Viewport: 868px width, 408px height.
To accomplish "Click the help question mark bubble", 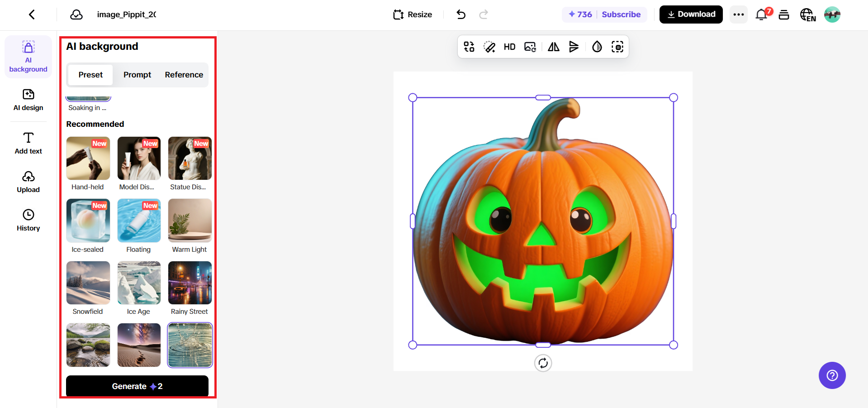I will click(832, 375).
